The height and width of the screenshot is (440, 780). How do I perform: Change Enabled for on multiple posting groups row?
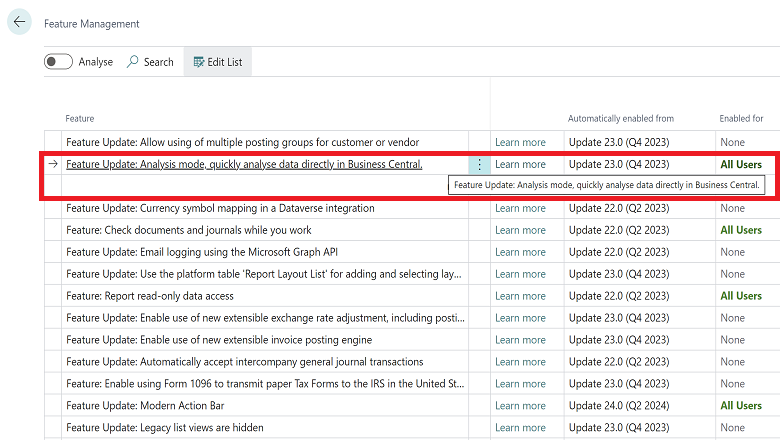click(733, 142)
